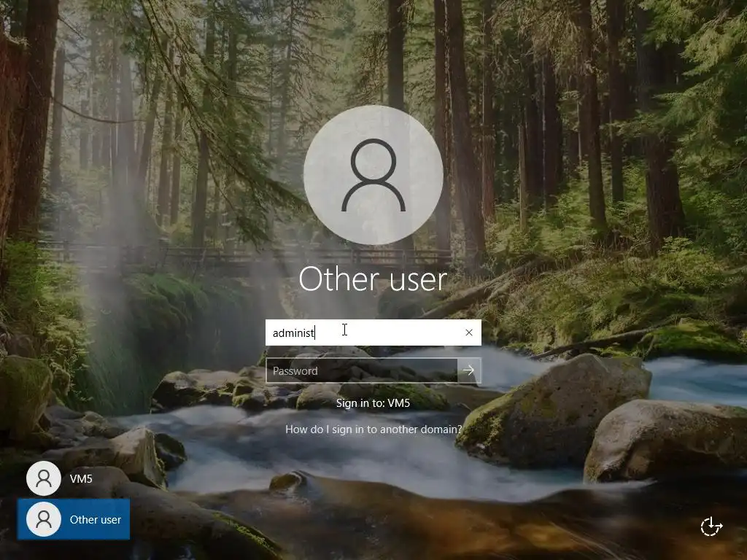Select the 'Other user' account tile

pyautogui.click(x=74, y=519)
